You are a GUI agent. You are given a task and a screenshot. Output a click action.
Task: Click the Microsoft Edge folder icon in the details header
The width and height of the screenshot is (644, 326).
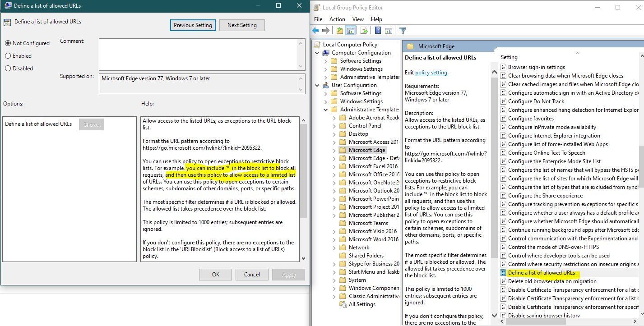[x=410, y=46]
